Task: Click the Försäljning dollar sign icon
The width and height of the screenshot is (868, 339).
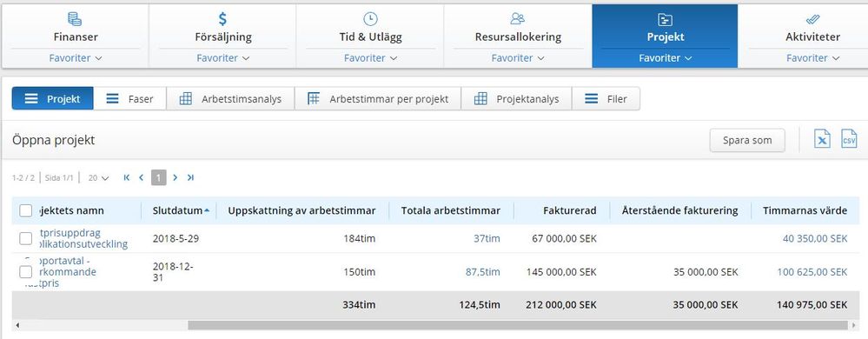Action: tap(222, 19)
